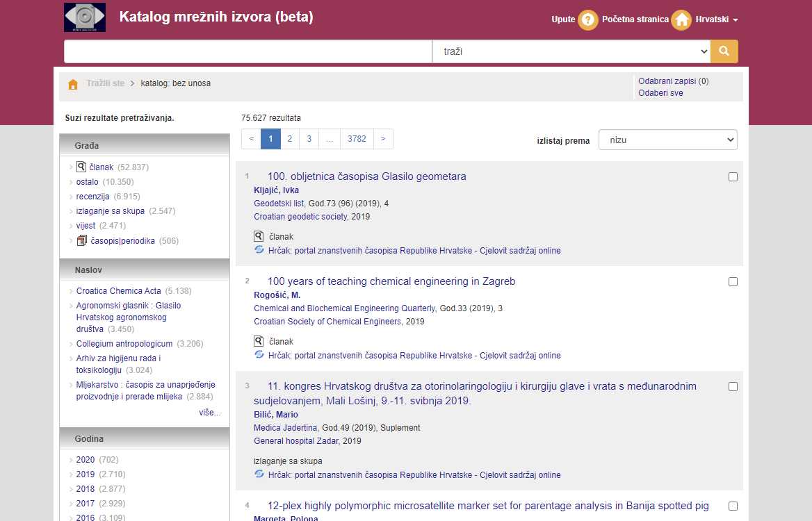Screen dimensions: 812x521
Task: Click the časopis|periodika stacked documents icon
Action: 81,241
